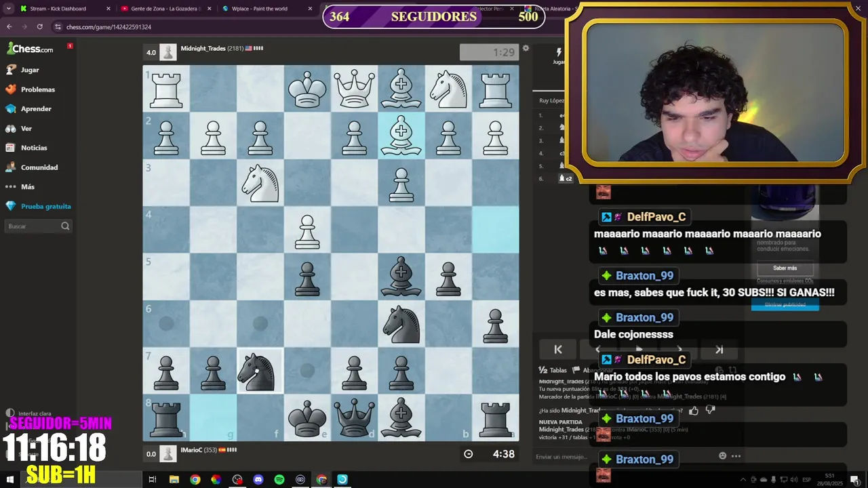The width and height of the screenshot is (868, 488).
Task: Open Windows Start button
Action: pos(9,479)
